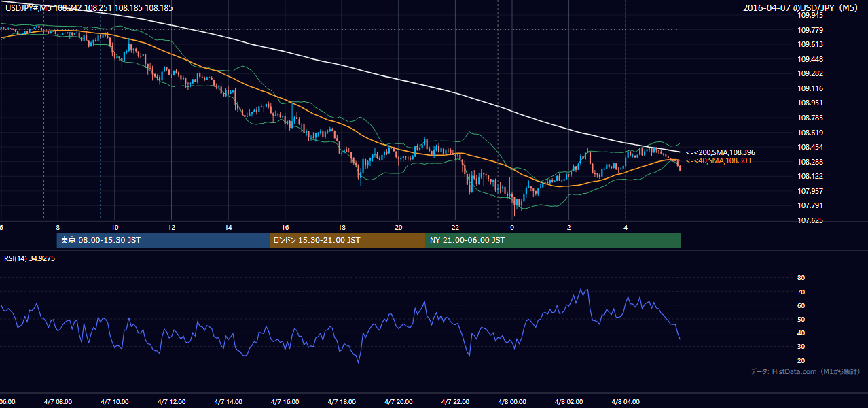The height and width of the screenshot is (408, 868).
Task: Click price axis value 108.122
Action: 810,176
